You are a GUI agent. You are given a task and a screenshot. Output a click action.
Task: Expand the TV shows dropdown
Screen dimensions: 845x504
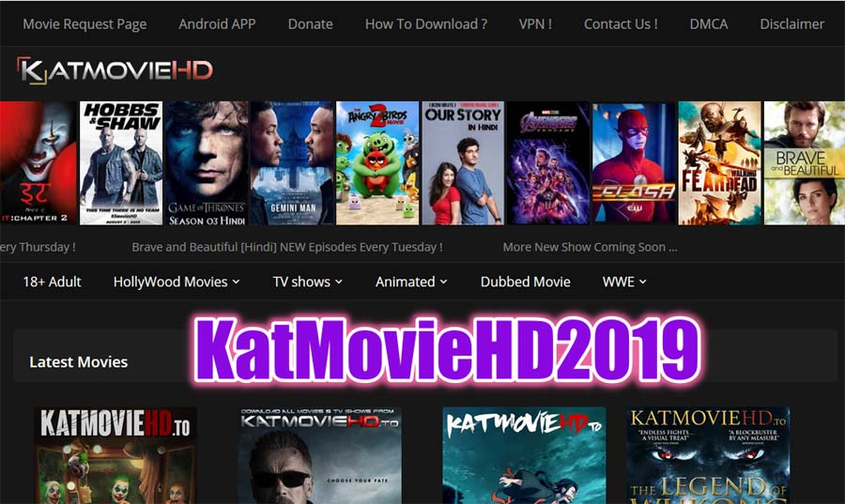307,282
